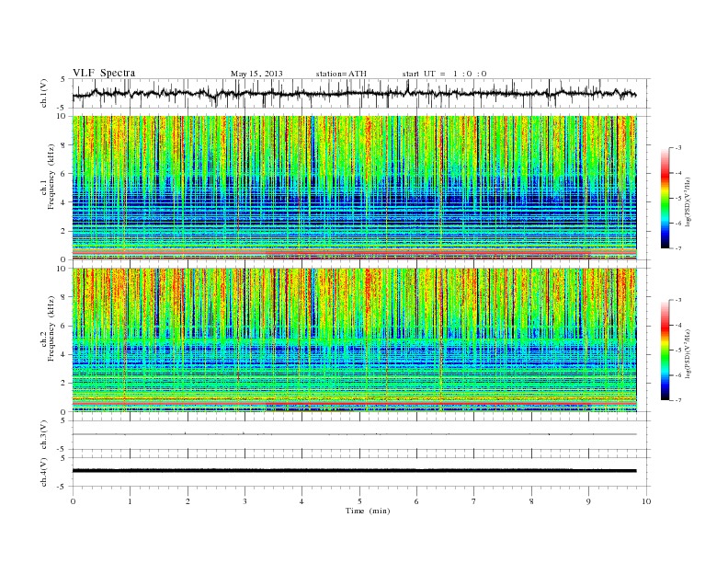728x563 pixels.
Task: Click the bottom time axis tick label 10
Action: (x=646, y=501)
